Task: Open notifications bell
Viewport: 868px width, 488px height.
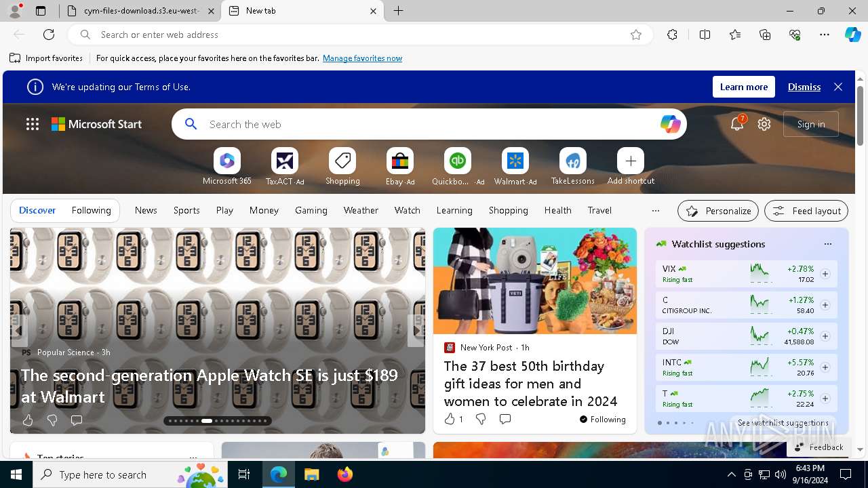Action: [737, 124]
